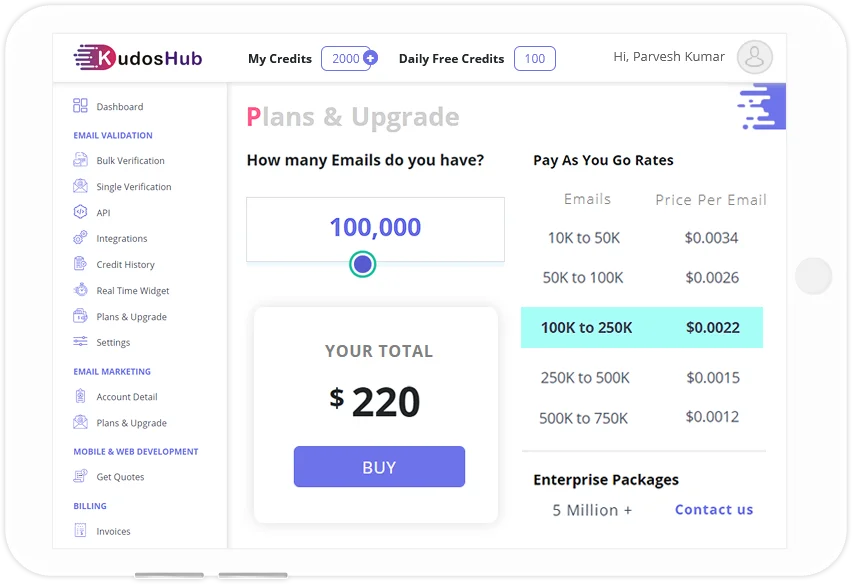Screen dimensions: 853x585
Task: Open Plans & Upgrade under Email Validation
Action: click(x=131, y=317)
